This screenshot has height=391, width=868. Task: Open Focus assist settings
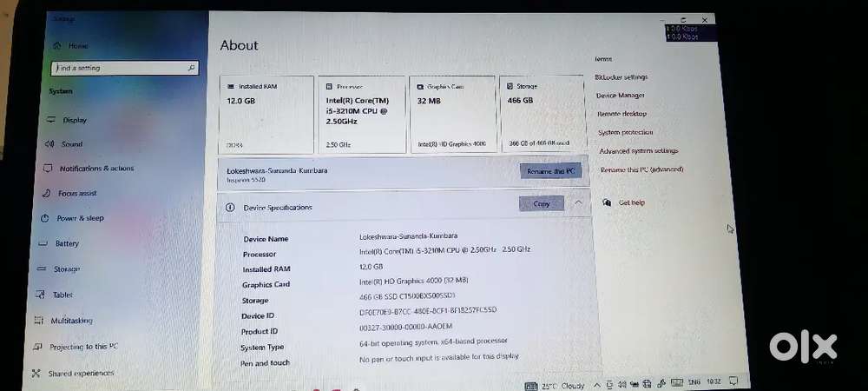77,193
